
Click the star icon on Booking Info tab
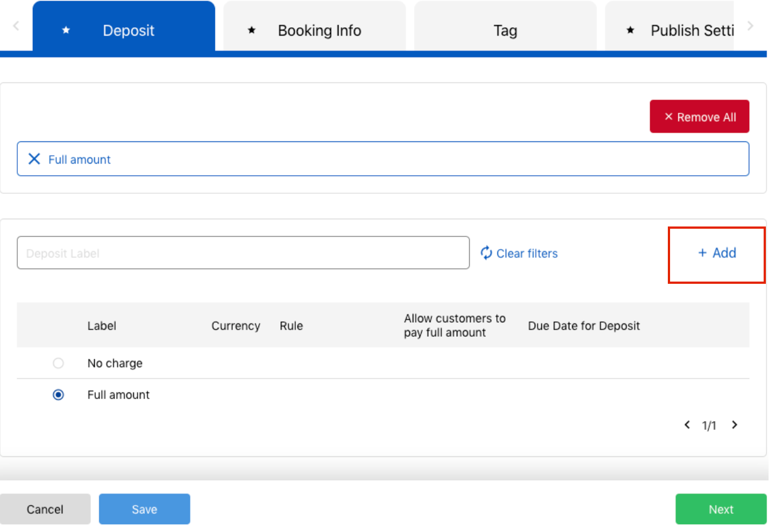tap(251, 31)
